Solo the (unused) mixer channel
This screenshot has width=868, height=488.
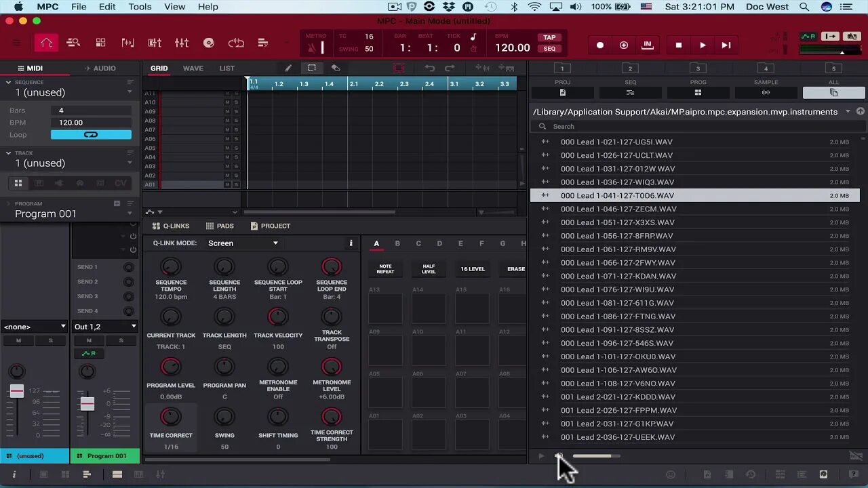pyautogui.click(x=50, y=340)
